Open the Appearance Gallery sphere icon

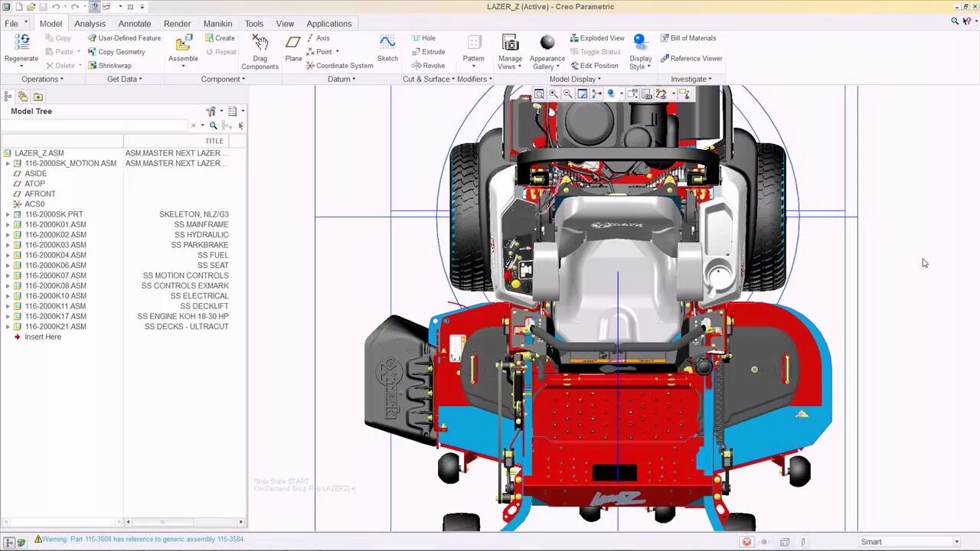(x=547, y=43)
